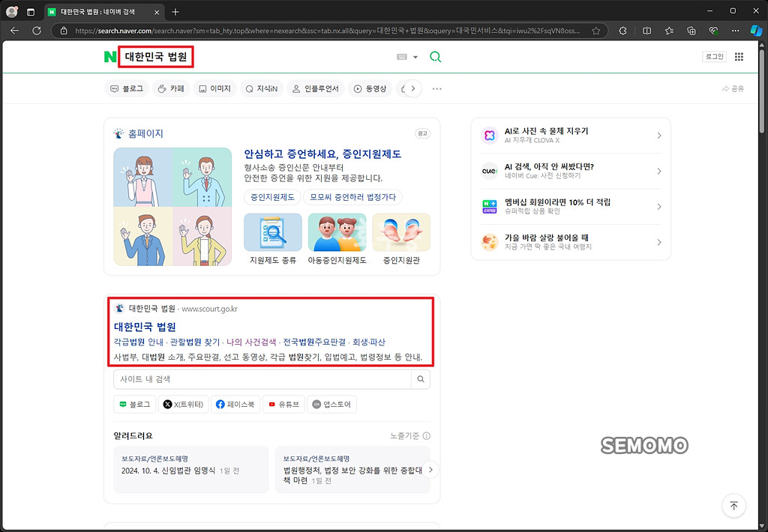Open the 안심하고 증언하세요 ad headline link
Image resolution: width=768 pixels, height=532 pixels.
pyautogui.click(x=322, y=154)
